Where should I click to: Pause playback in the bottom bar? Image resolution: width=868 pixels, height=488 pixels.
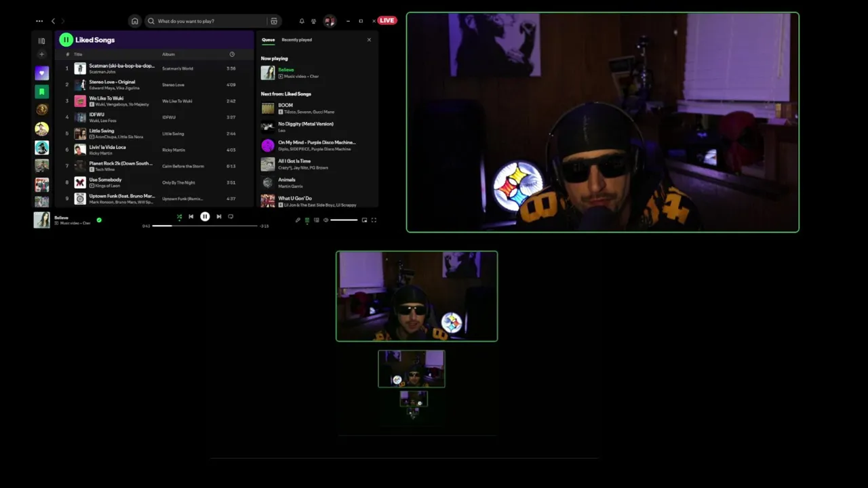(x=205, y=217)
